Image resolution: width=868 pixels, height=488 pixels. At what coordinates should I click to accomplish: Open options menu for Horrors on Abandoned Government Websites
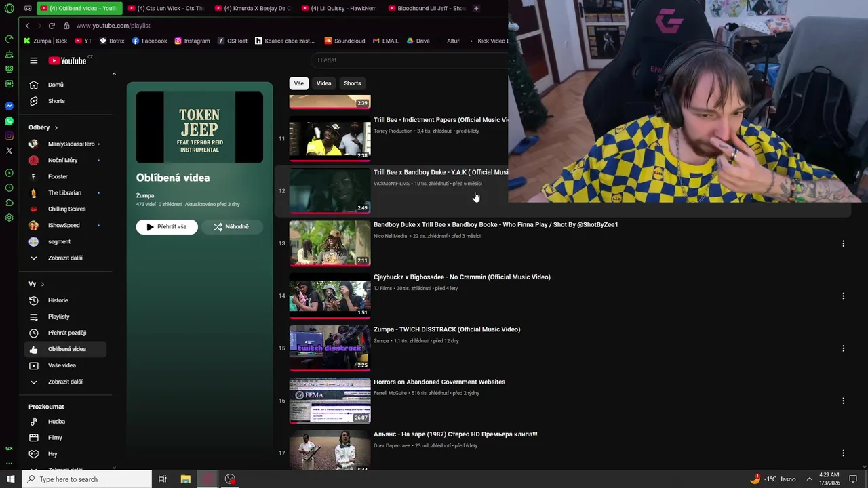[x=843, y=401]
